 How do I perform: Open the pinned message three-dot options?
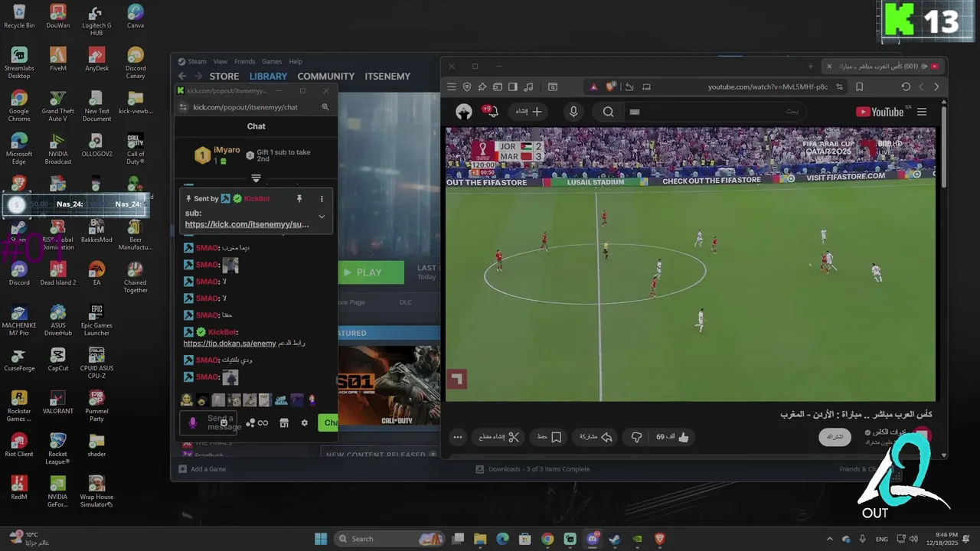[x=322, y=199]
